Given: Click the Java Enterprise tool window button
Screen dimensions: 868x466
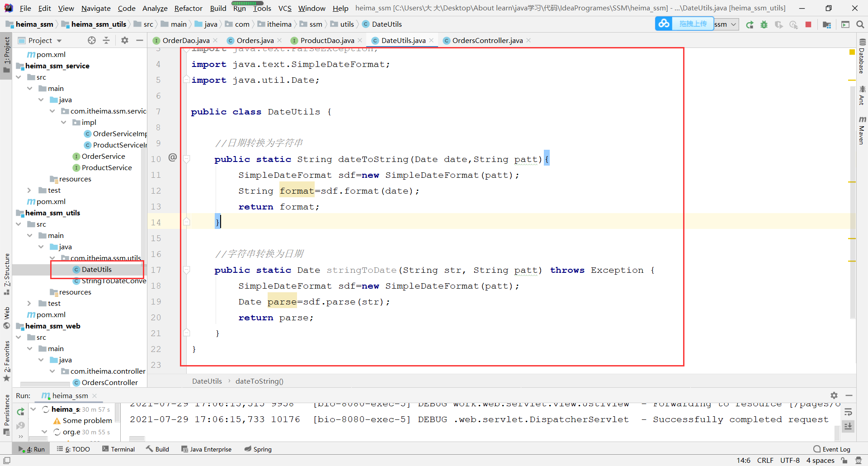Looking at the screenshot, I should pyautogui.click(x=207, y=449).
